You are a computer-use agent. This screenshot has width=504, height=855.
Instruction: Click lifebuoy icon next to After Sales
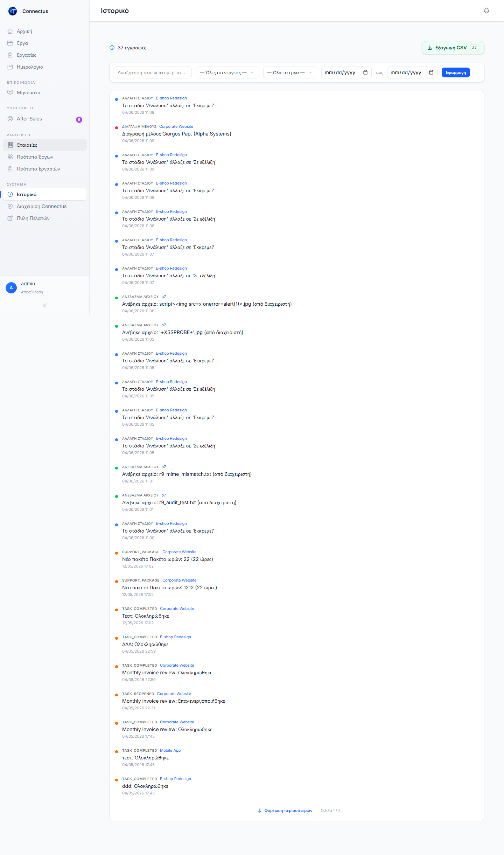(x=10, y=119)
